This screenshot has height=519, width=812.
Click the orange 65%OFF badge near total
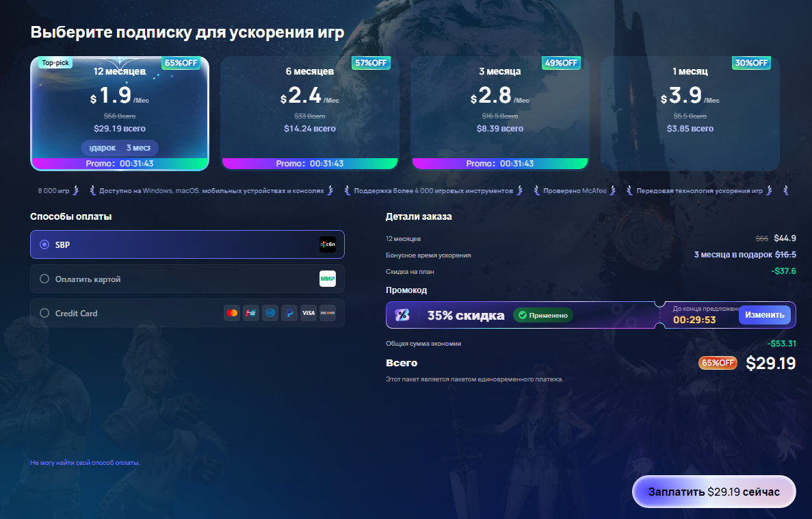(x=718, y=363)
